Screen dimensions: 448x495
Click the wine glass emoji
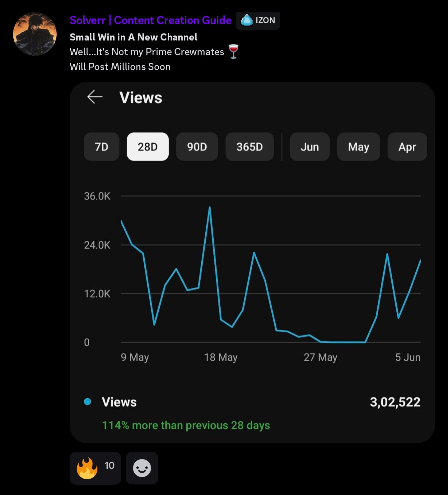point(233,52)
